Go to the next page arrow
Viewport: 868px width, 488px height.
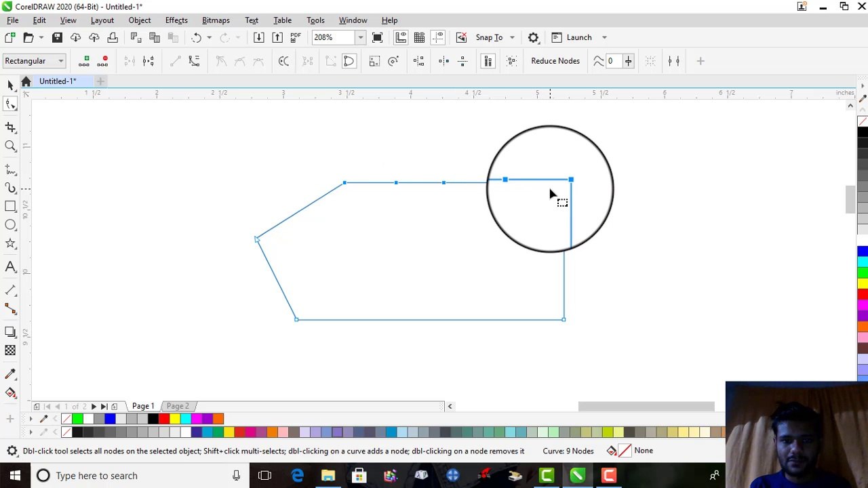[94, 406]
